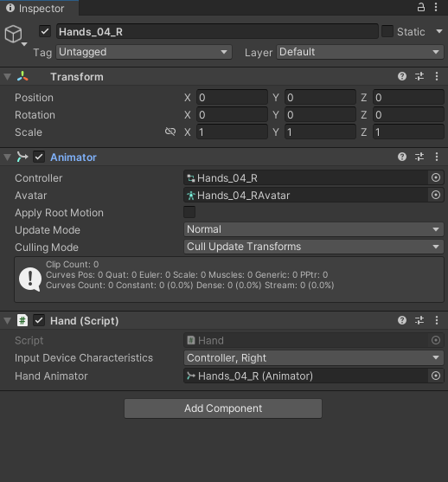
Task: Open Input Device Characteristics dropdown
Action: click(x=314, y=357)
